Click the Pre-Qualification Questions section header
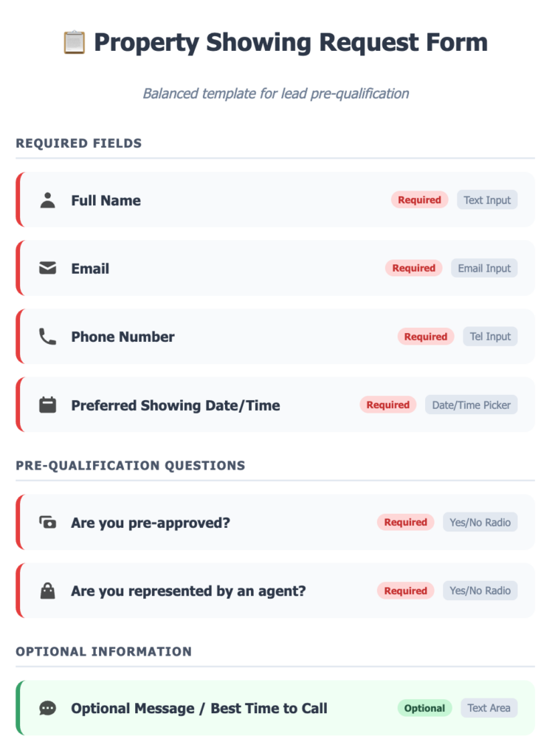The height and width of the screenshot is (756, 555). point(131,466)
